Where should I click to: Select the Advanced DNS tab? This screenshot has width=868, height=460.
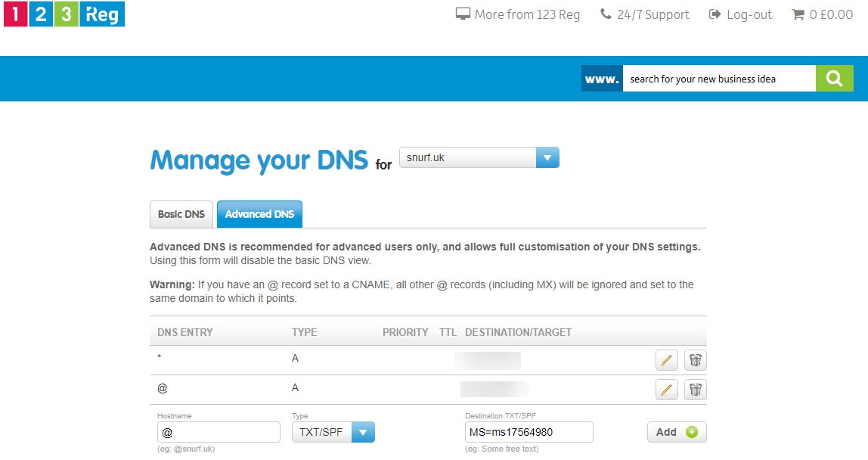259,214
